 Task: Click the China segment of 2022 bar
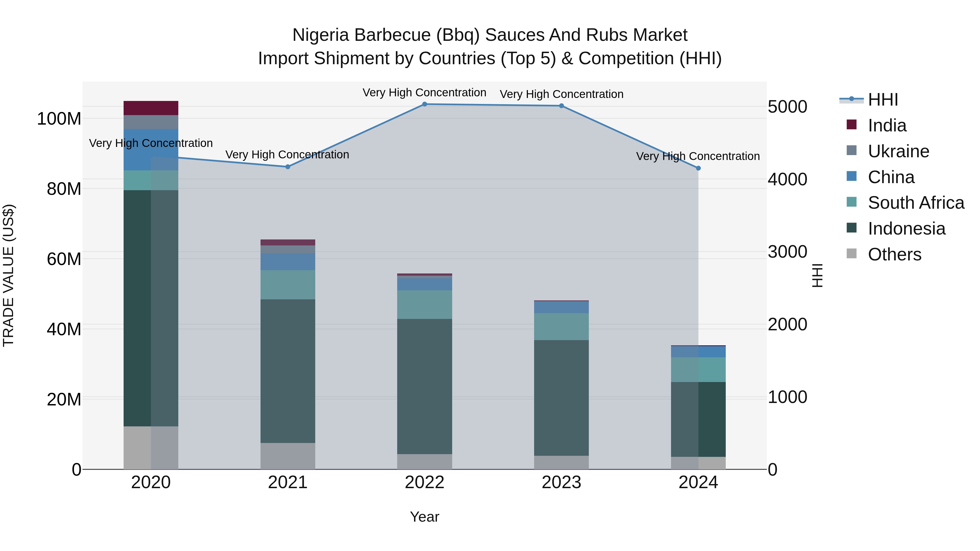(x=425, y=284)
